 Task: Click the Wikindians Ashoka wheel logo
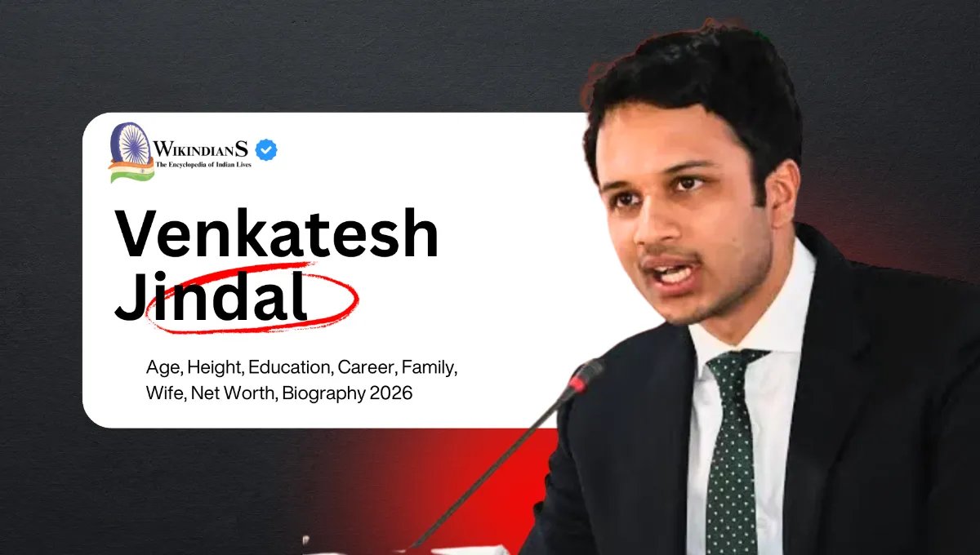tap(131, 142)
